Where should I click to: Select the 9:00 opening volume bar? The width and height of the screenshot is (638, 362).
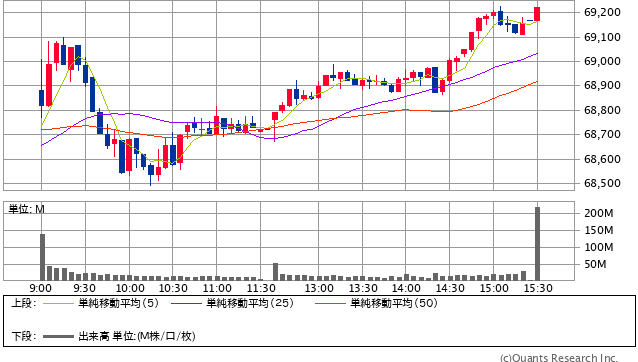point(42,257)
